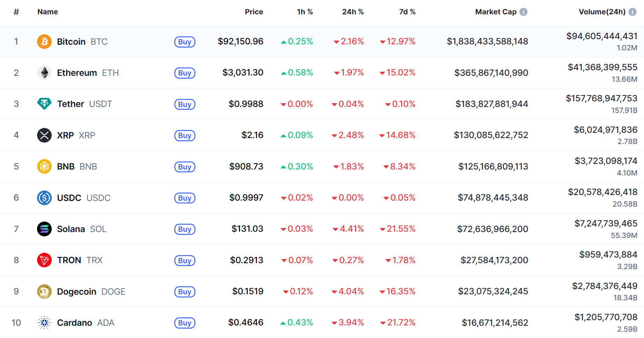Click the Solana logo icon
644x338 pixels.
point(44,229)
